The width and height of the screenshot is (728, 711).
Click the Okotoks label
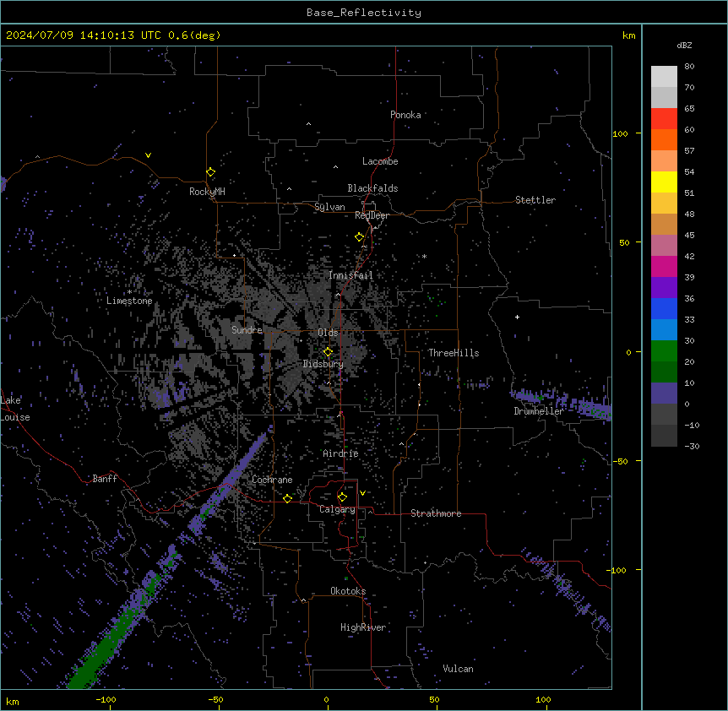[x=348, y=591]
